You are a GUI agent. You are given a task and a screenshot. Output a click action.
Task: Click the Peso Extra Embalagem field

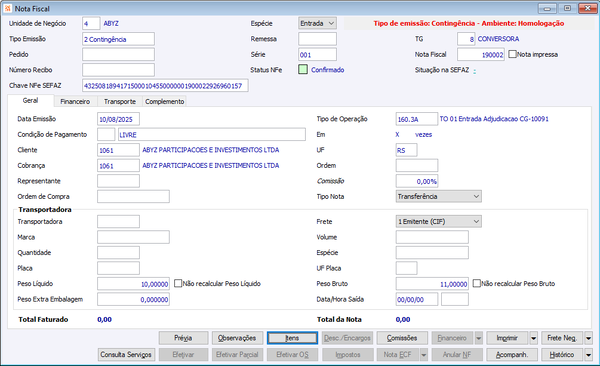click(x=133, y=299)
